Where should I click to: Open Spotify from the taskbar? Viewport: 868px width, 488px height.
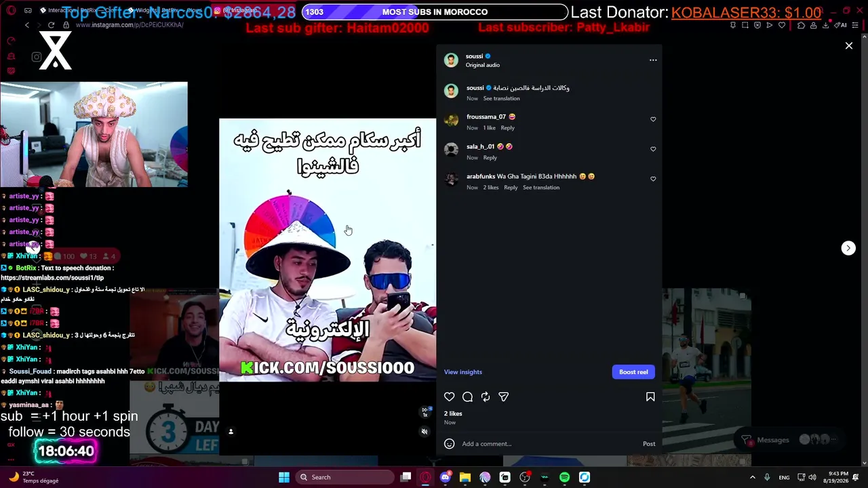[564, 477]
